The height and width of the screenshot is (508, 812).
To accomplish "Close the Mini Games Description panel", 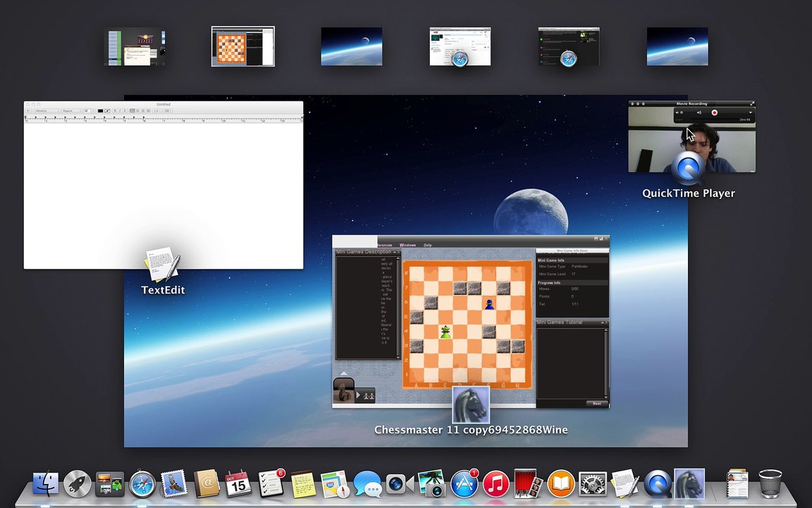I will (x=399, y=252).
